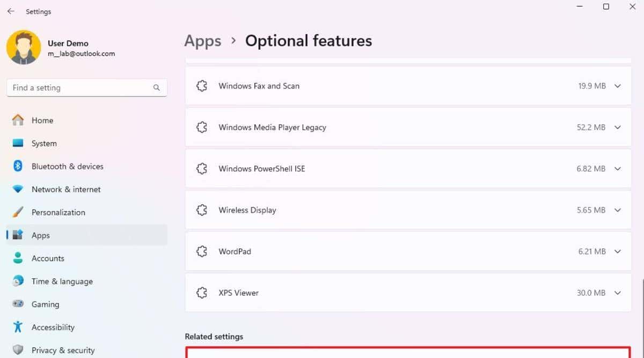Expand the Windows PowerShell ISE entry
The height and width of the screenshot is (358, 644).
coord(617,168)
